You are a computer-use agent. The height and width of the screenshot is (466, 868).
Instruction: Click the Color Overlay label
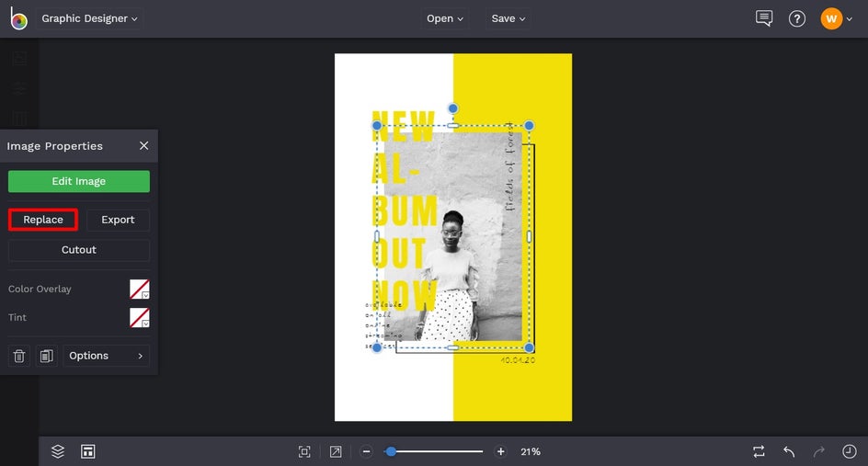(40, 289)
